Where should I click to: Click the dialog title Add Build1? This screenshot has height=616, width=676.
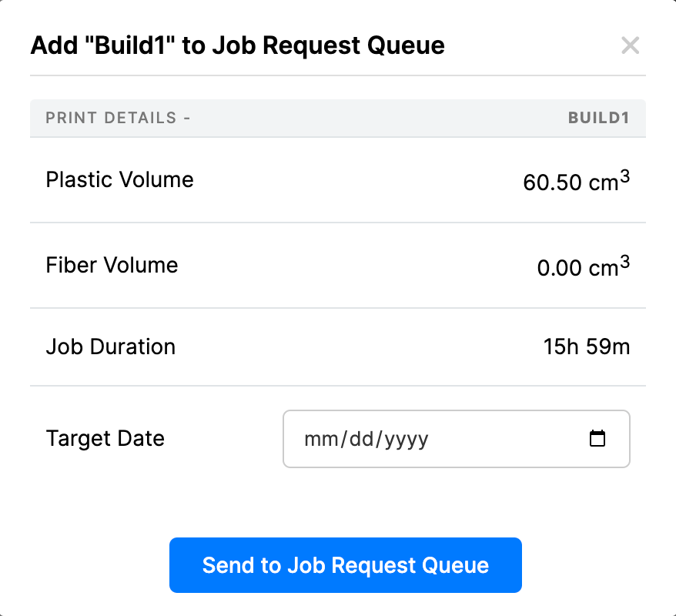tap(236, 45)
